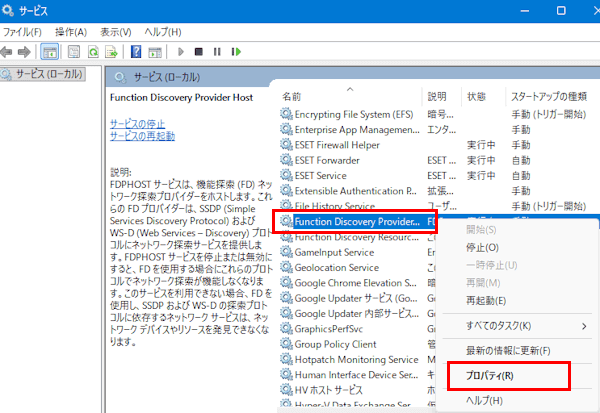Choose ヘルプ(H) in the context menu

point(484,400)
